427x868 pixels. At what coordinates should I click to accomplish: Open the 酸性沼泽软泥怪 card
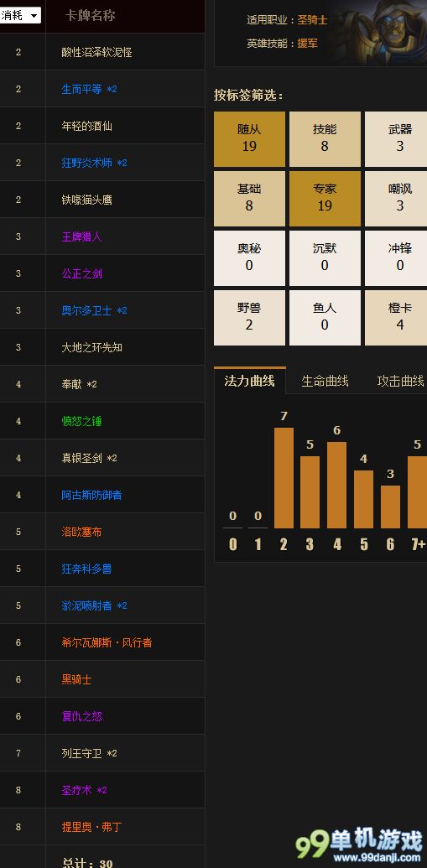coord(97,52)
